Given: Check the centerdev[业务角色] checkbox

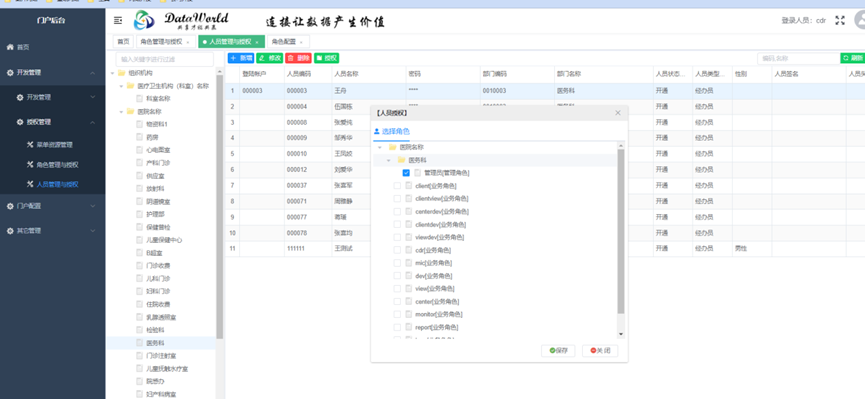Looking at the screenshot, I should click(397, 211).
